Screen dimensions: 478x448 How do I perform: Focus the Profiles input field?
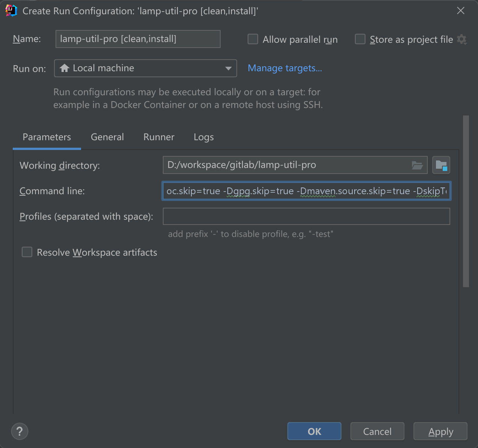click(x=306, y=217)
